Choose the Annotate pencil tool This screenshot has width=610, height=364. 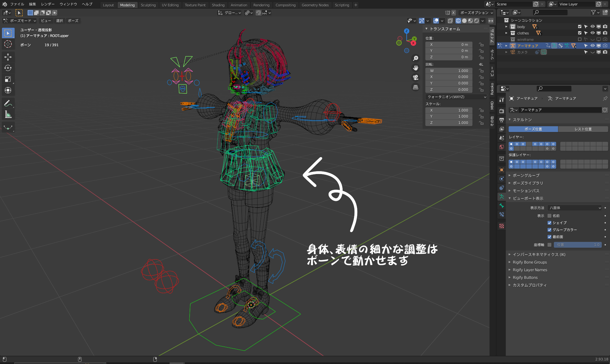[8, 104]
